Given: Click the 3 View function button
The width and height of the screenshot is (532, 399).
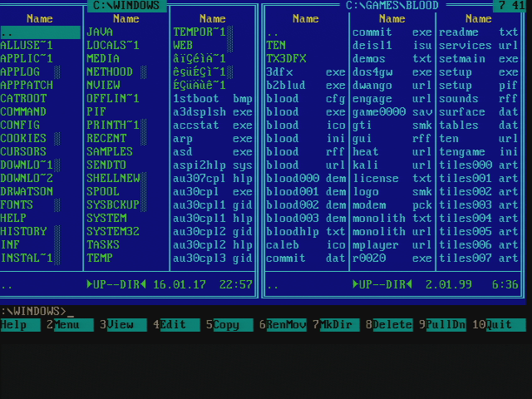Looking at the screenshot, I should [x=123, y=325].
